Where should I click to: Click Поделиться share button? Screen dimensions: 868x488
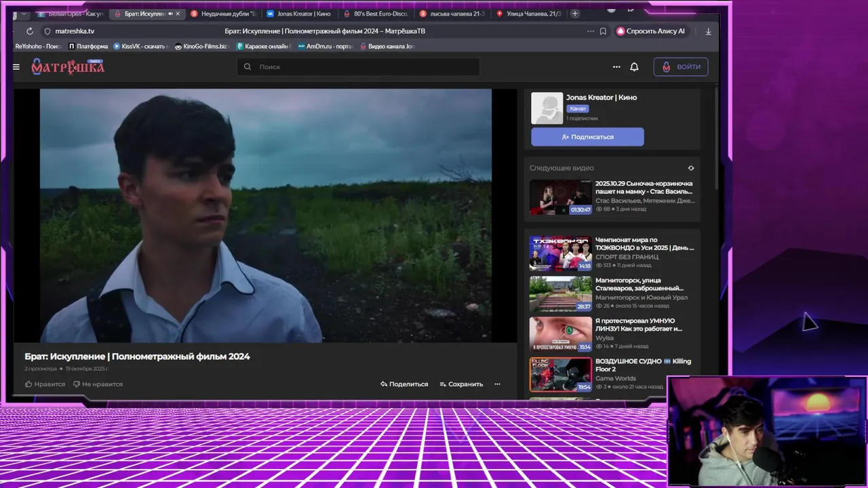pos(404,384)
